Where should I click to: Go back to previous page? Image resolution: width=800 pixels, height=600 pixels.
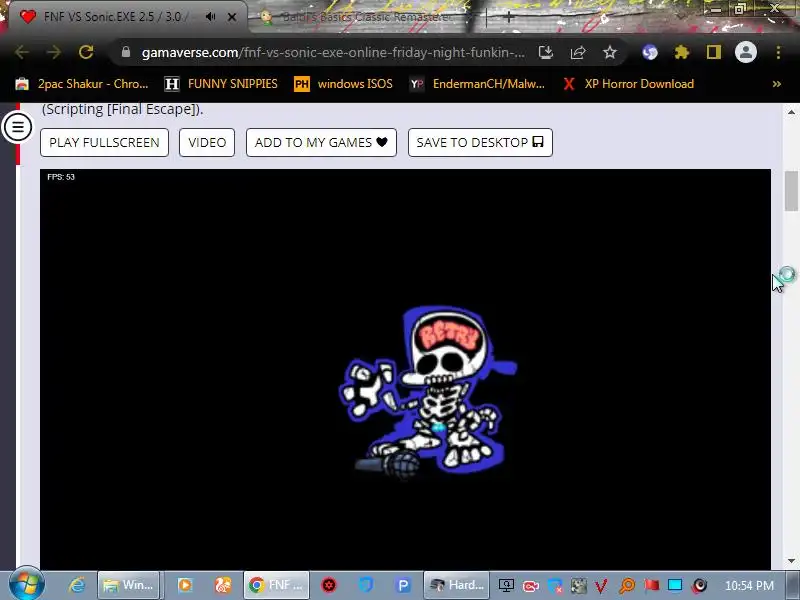click(22, 52)
